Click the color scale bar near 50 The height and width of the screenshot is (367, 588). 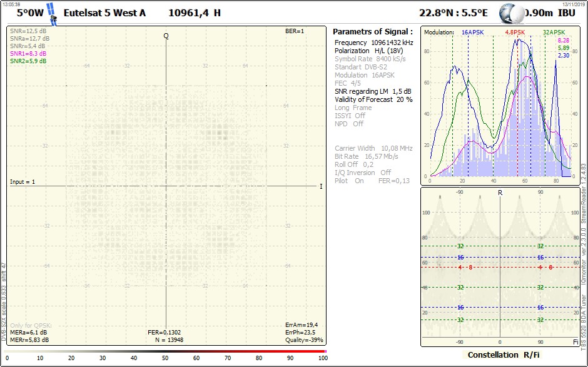click(x=165, y=353)
